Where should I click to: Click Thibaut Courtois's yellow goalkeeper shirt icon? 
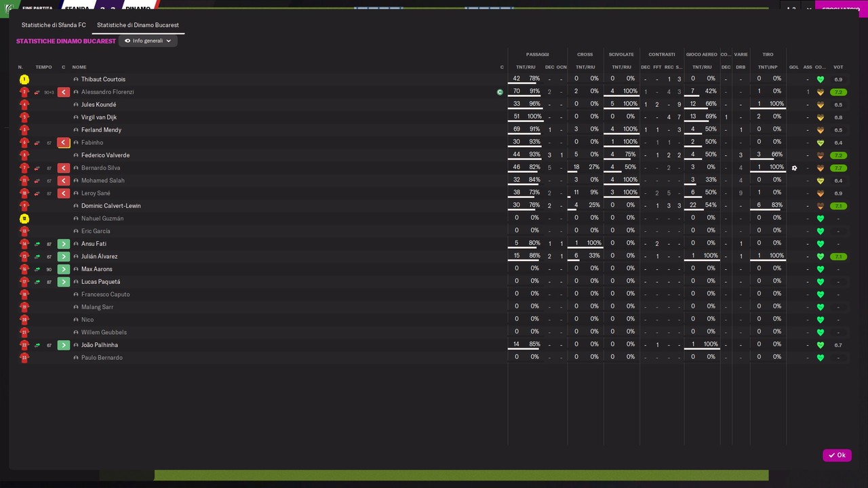coord(24,79)
